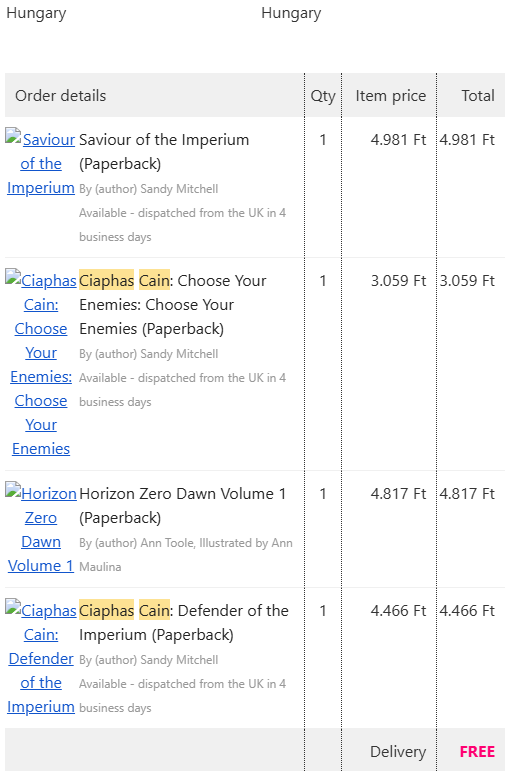Open the Horizon Zero Dawn Volume 1 link
Image resolution: width=509 pixels, height=771 pixels.
click(x=41, y=530)
